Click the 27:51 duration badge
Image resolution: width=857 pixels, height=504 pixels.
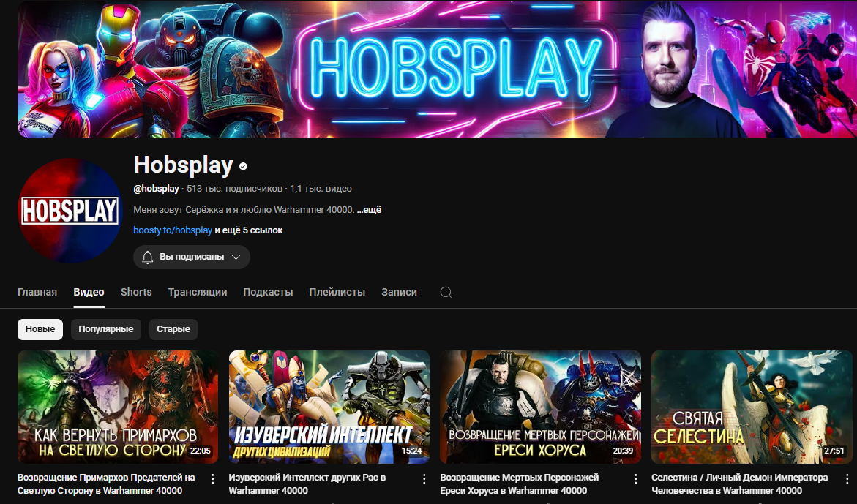pos(834,451)
